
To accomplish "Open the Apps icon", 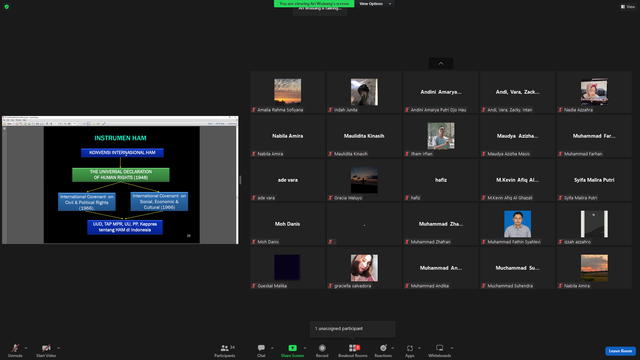I will pos(410,348).
